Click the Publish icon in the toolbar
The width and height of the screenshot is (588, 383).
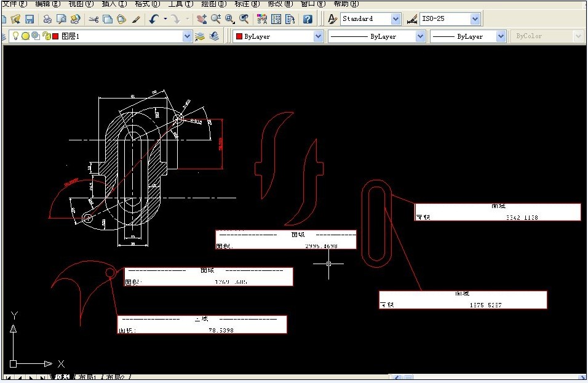75,18
